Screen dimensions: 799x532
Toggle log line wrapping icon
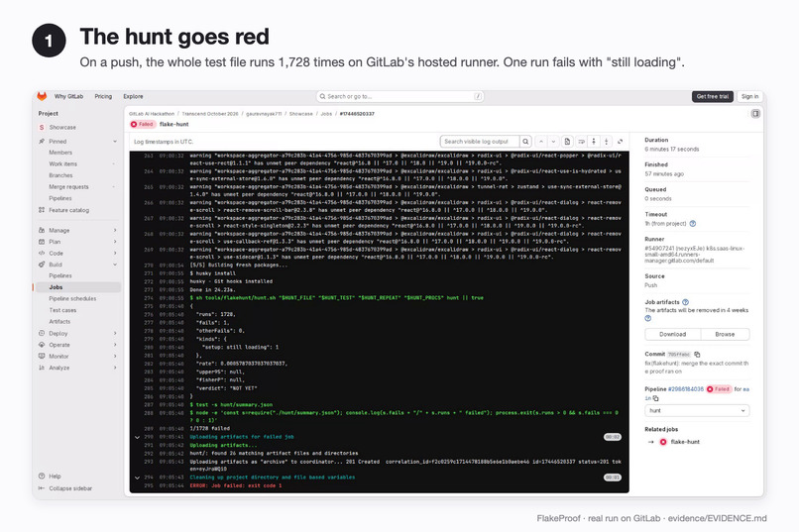[581, 142]
